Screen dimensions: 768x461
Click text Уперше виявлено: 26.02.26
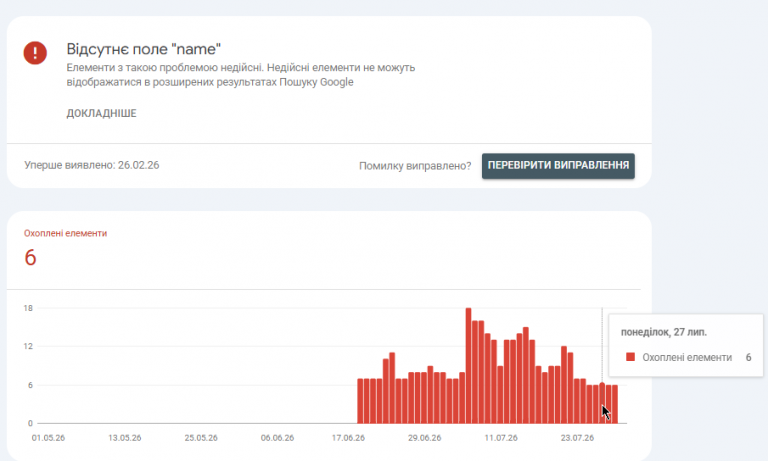click(x=92, y=165)
